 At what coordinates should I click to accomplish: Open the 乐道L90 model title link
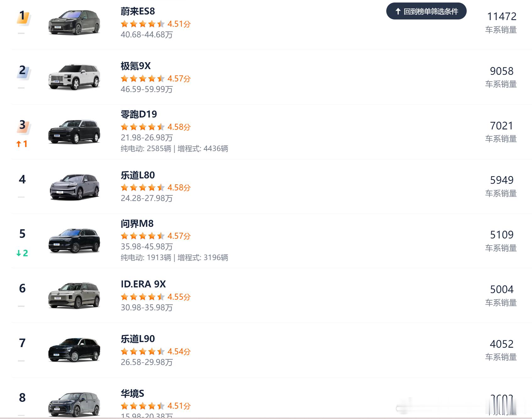138,339
